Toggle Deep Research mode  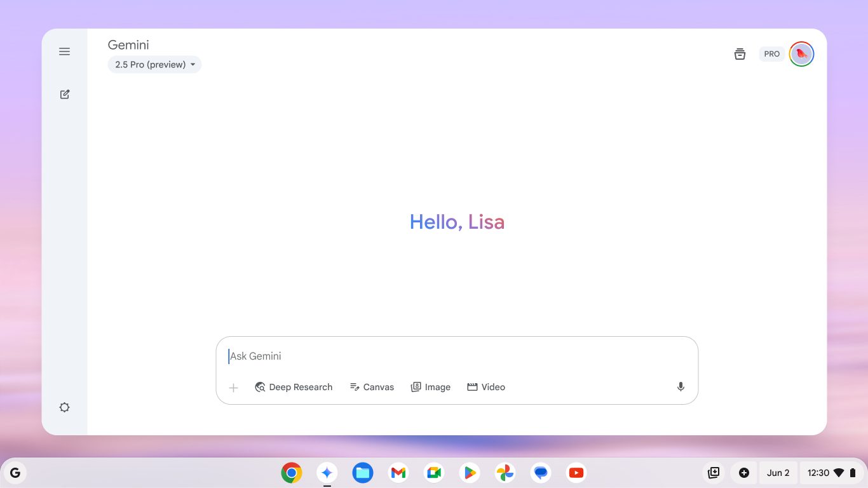294,387
